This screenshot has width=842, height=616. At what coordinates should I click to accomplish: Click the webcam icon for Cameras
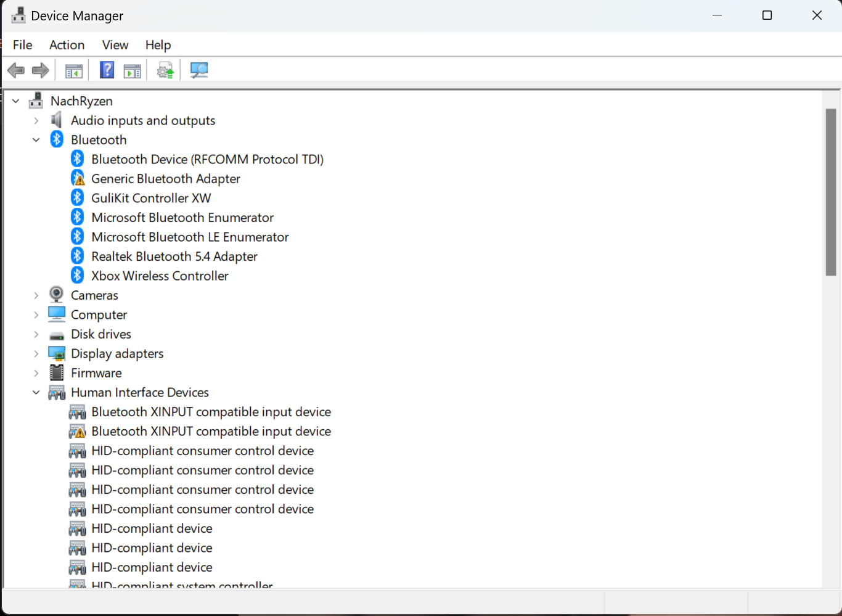(57, 294)
